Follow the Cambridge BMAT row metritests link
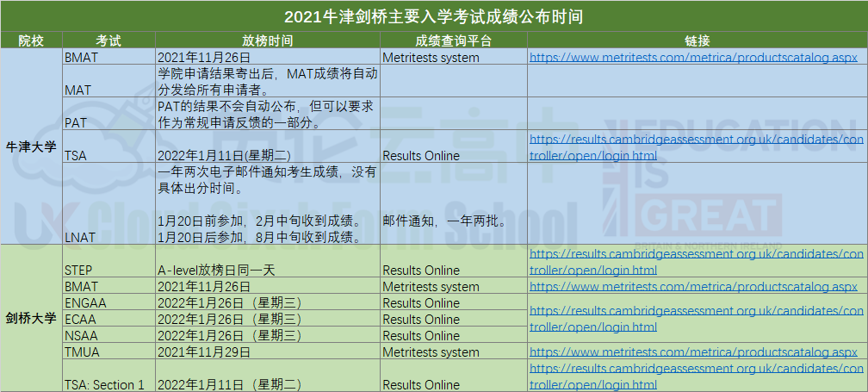 click(693, 286)
